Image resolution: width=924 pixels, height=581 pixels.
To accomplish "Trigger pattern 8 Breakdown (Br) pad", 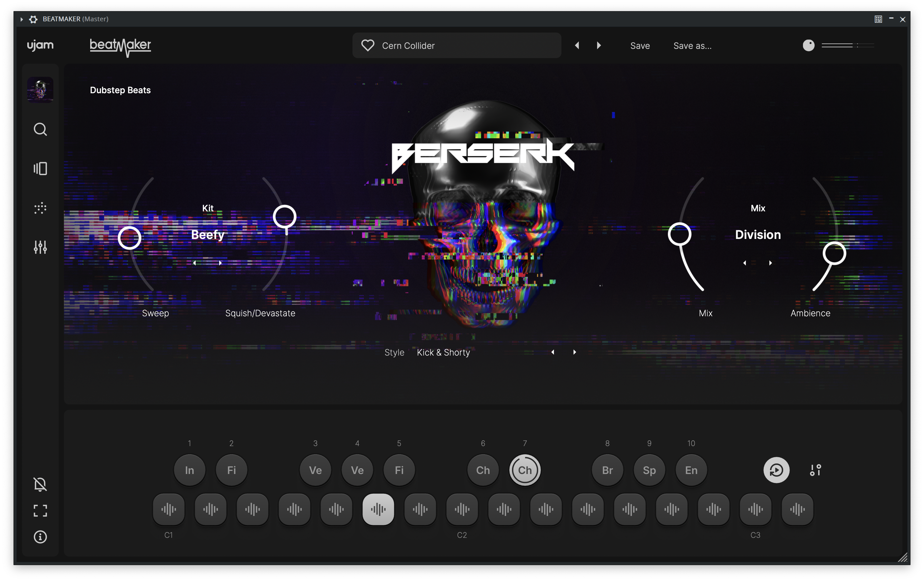I will click(607, 470).
